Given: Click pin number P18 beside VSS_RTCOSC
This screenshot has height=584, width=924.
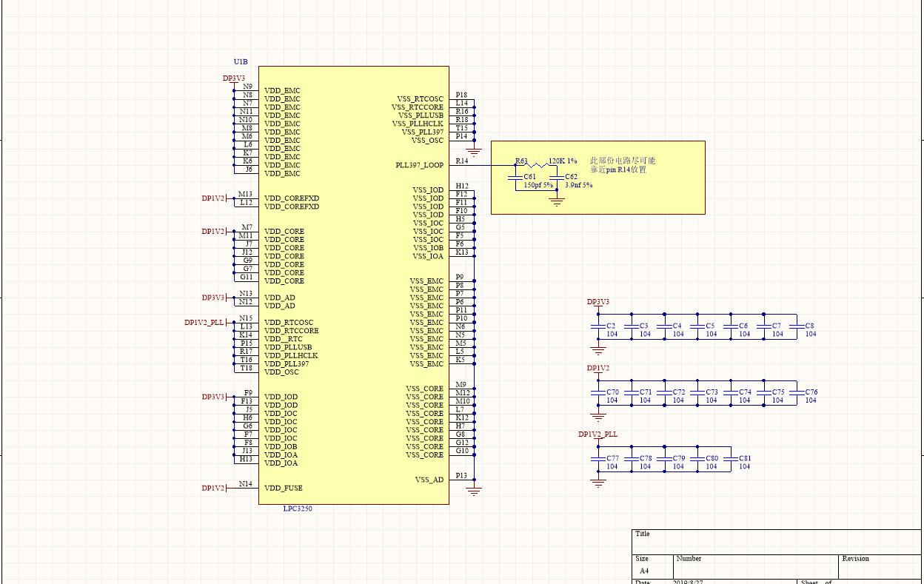Looking at the screenshot, I should click(x=461, y=95).
